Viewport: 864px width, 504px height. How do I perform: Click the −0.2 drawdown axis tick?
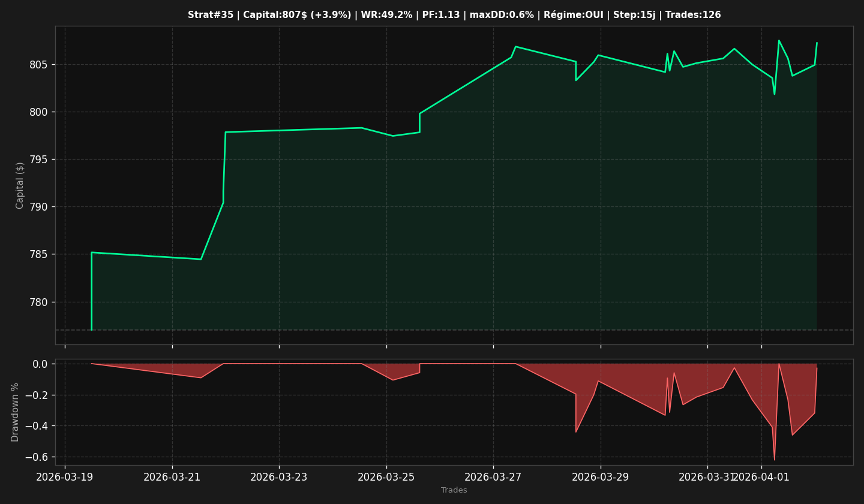click(36, 395)
